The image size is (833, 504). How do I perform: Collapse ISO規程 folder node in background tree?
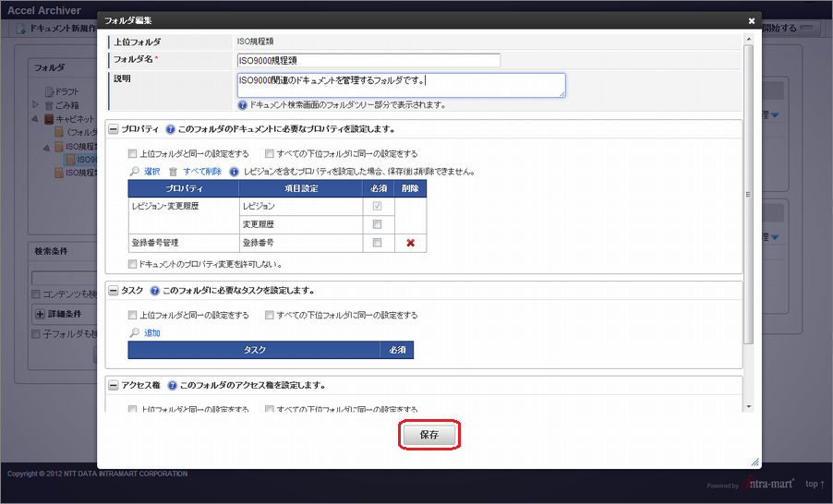coord(46,147)
